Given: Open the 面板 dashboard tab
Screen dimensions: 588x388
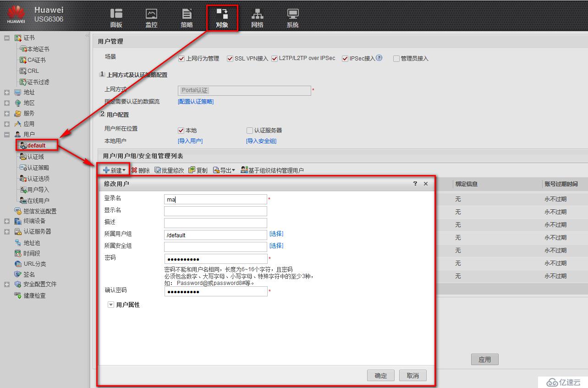Looking at the screenshot, I should click(x=116, y=18).
